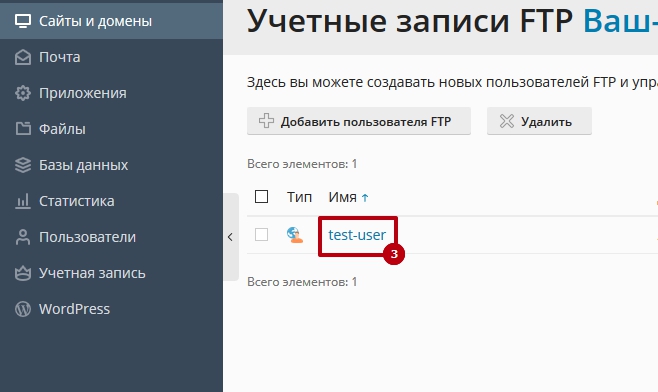Viewport: 658px width, 392px height.
Task: Collapse the sidebar with the chevron handle
Action: coord(230,237)
